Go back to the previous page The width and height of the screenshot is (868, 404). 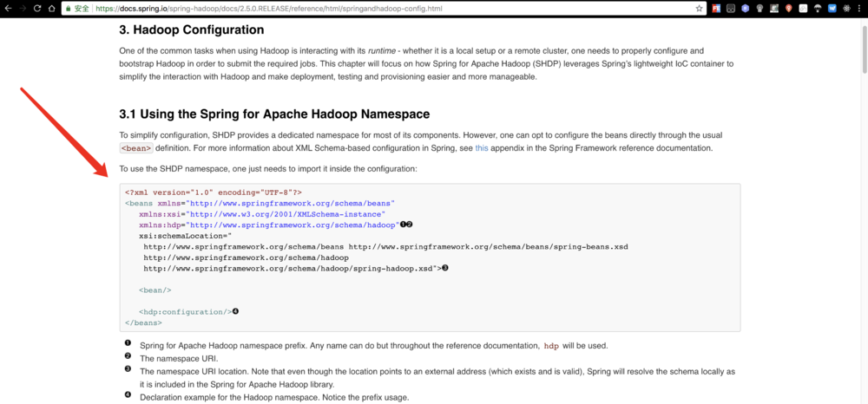click(8, 8)
